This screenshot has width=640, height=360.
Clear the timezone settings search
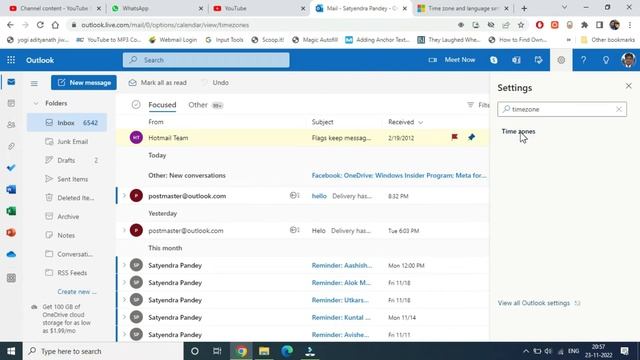(619, 109)
